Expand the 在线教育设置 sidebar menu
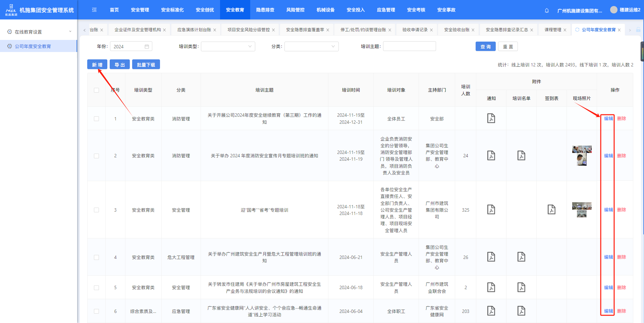Image resolution: width=644 pixels, height=323 pixels. [x=39, y=32]
